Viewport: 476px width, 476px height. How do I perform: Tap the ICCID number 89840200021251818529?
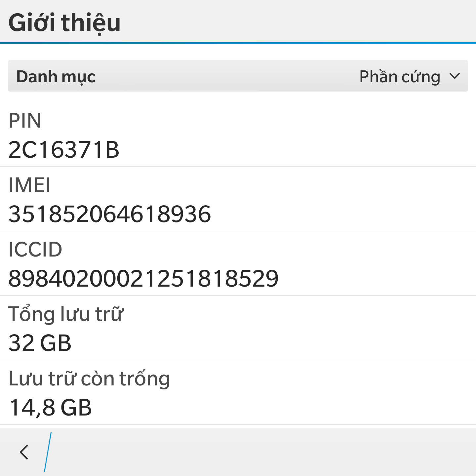(x=143, y=278)
